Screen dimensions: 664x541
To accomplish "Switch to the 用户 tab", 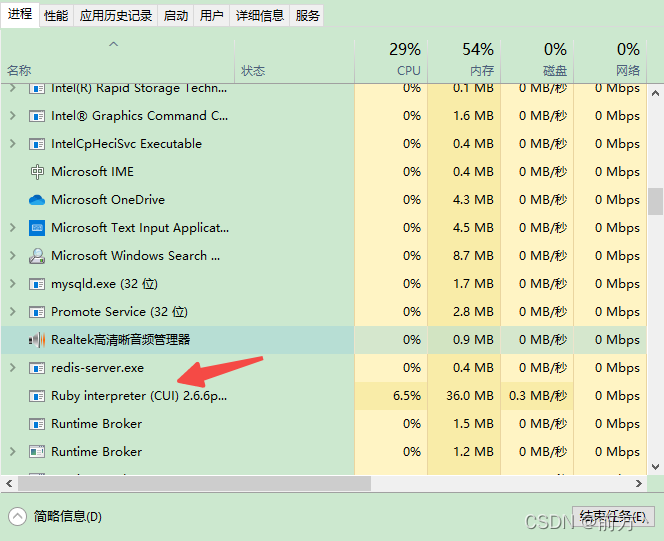I will 211,16.
